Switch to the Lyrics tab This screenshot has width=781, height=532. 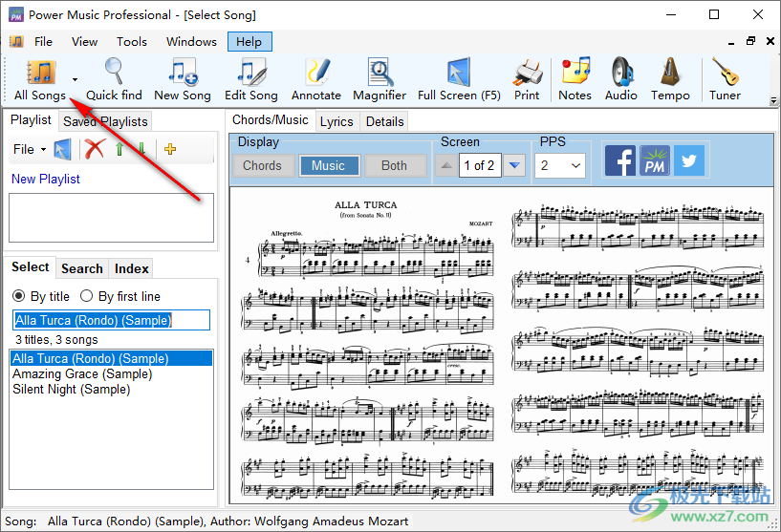click(x=336, y=121)
